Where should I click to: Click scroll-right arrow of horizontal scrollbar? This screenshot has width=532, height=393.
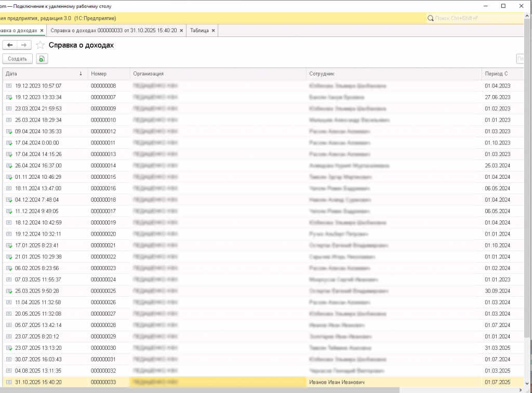(521, 390)
